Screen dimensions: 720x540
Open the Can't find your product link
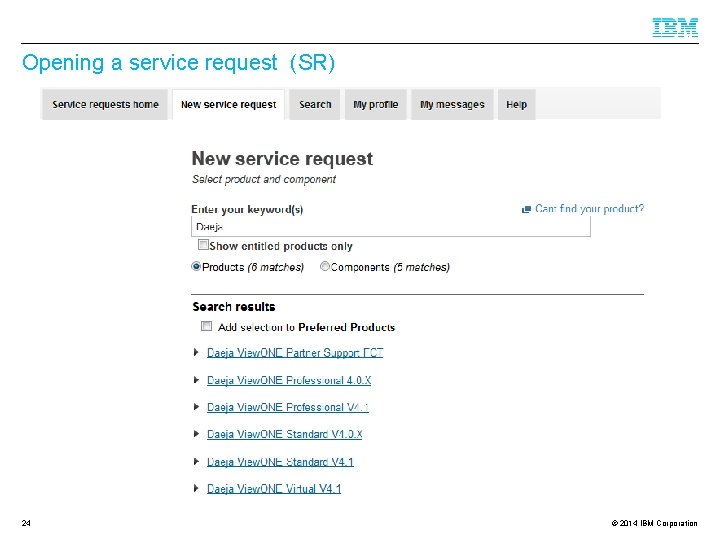[590, 209]
